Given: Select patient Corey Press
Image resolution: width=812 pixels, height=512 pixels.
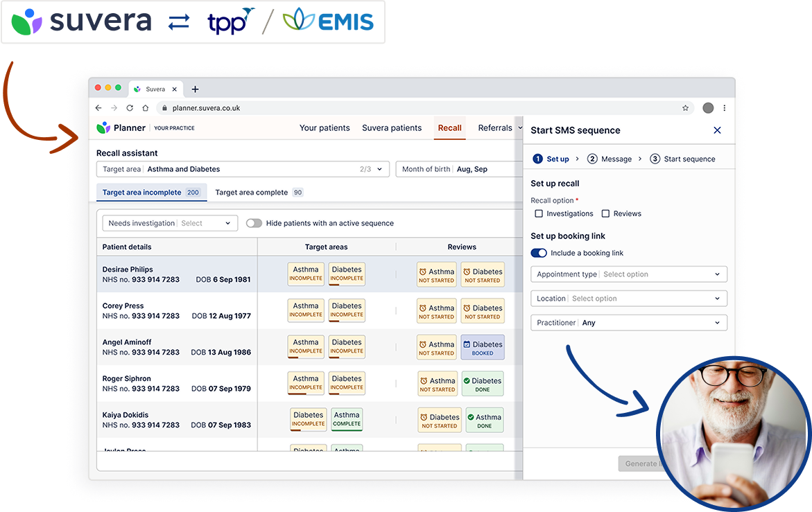Looking at the screenshot, I should [x=177, y=310].
